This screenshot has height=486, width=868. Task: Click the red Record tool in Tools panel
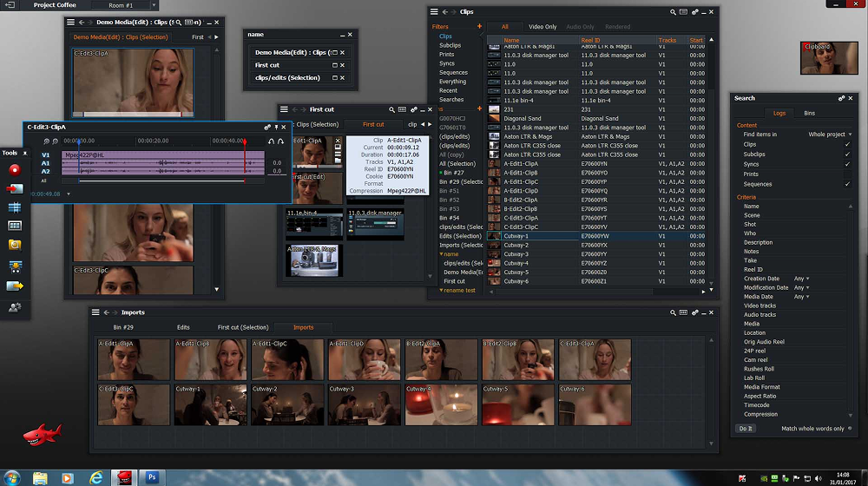[15, 169]
